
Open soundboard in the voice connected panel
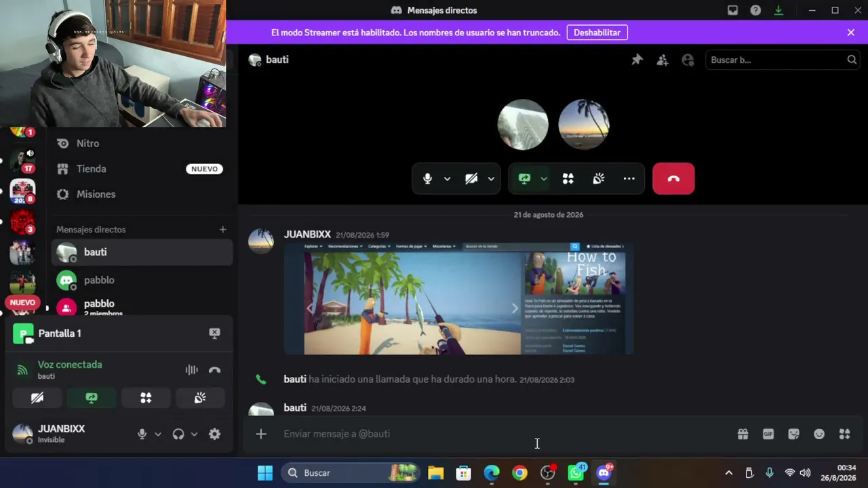(200, 398)
